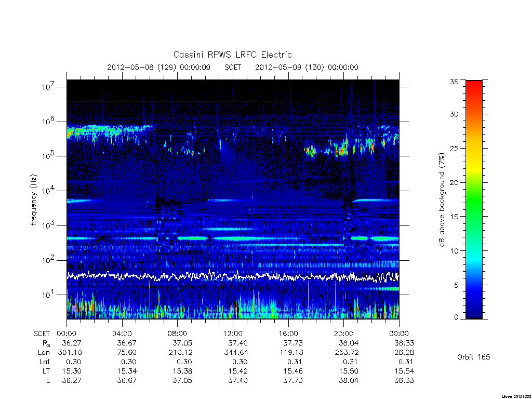This screenshot has width=532, height=399.
Task: Click the Lon value 119.18
Action: point(291,353)
